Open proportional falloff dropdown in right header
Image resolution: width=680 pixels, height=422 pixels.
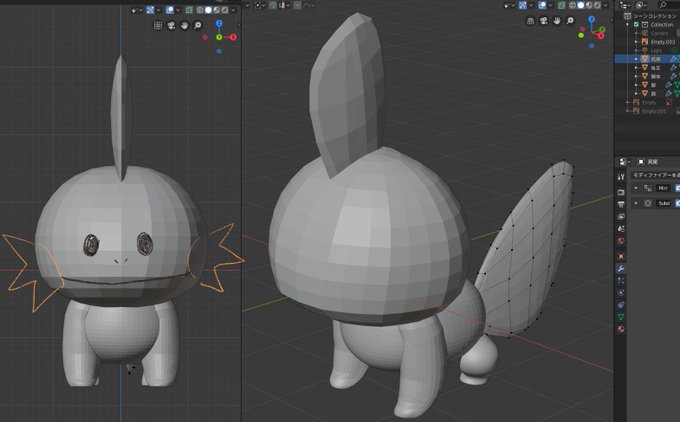(307, 5)
